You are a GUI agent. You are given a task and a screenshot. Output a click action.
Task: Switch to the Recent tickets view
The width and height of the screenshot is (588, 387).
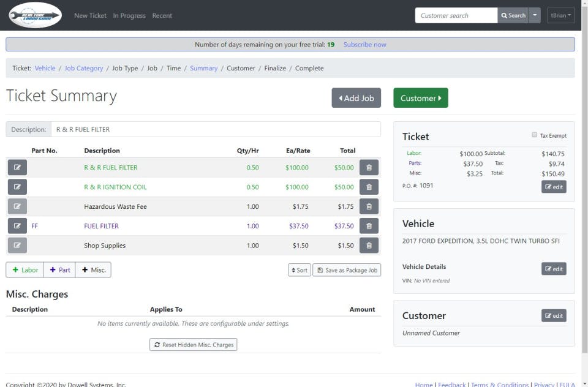[x=162, y=15]
